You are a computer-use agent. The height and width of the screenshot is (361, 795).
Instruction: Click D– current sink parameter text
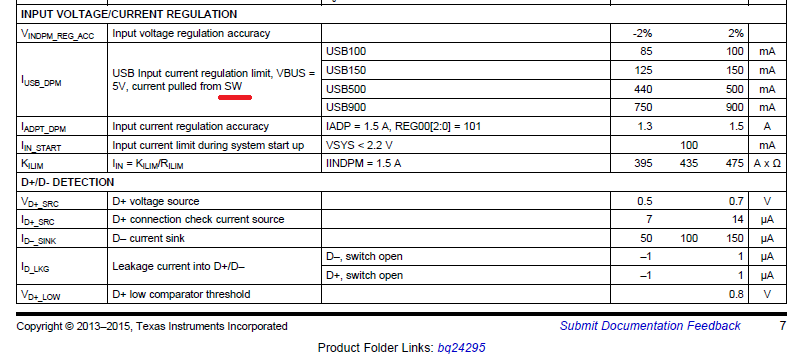[149, 238]
